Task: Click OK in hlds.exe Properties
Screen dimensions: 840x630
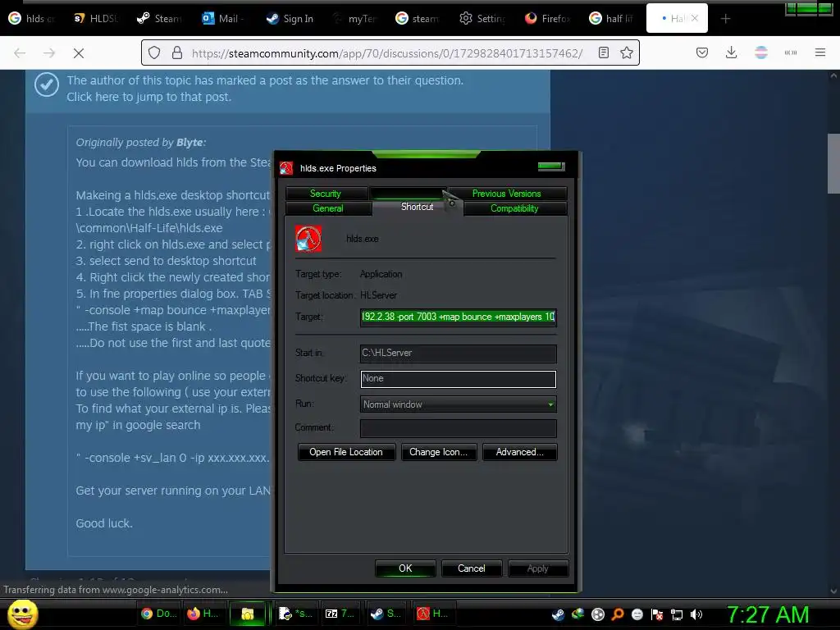Action: [x=405, y=568]
